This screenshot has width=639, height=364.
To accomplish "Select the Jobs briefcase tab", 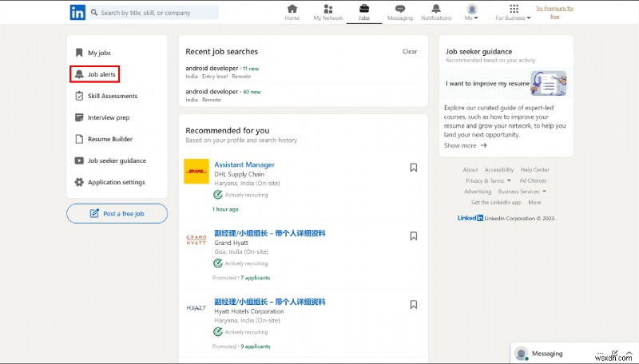I will click(364, 12).
